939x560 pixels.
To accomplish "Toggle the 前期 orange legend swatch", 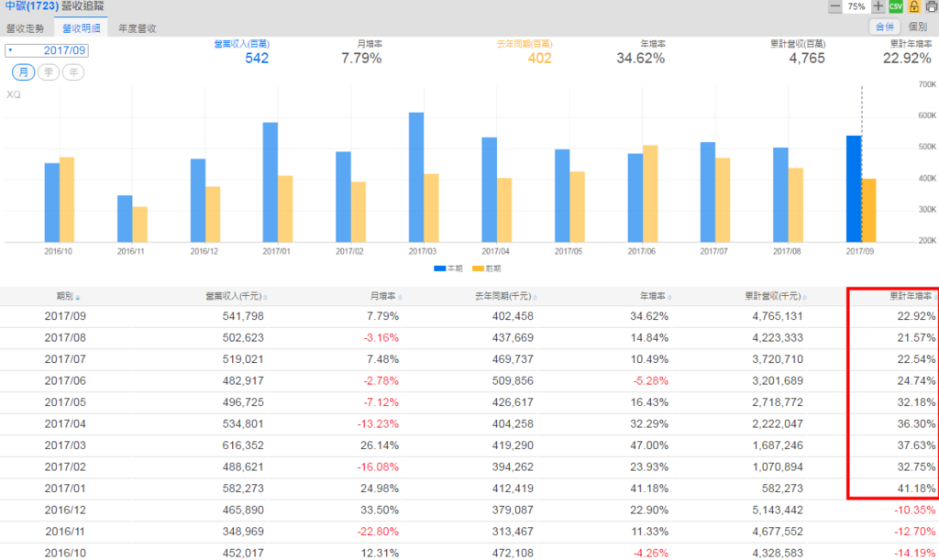I will [478, 269].
